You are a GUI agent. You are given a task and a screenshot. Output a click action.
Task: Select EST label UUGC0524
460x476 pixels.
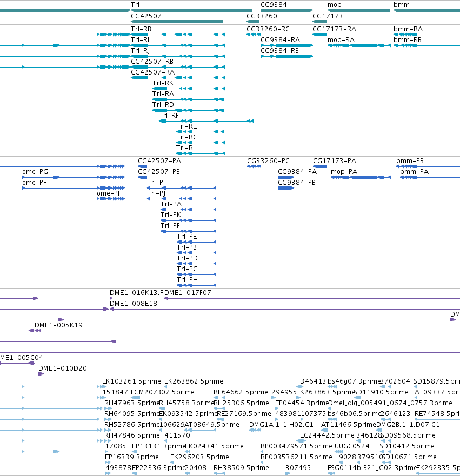click(352, 446)
